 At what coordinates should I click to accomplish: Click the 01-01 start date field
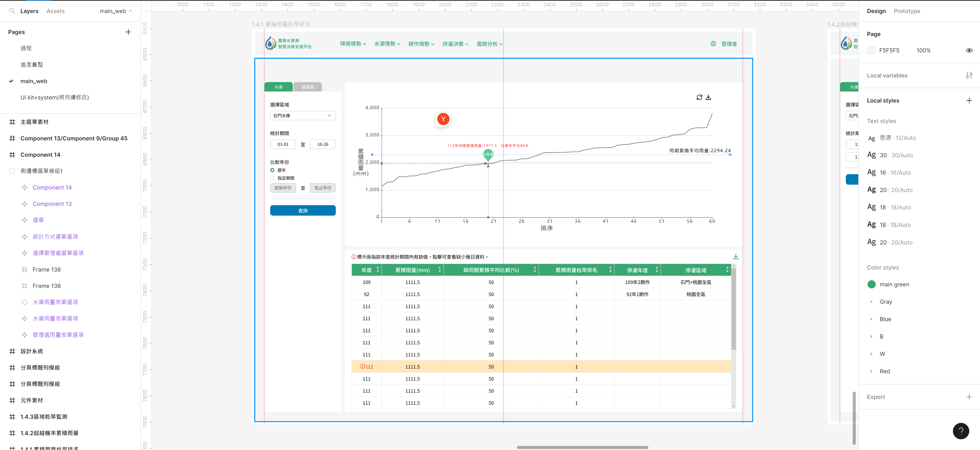[x=283, y=144]
